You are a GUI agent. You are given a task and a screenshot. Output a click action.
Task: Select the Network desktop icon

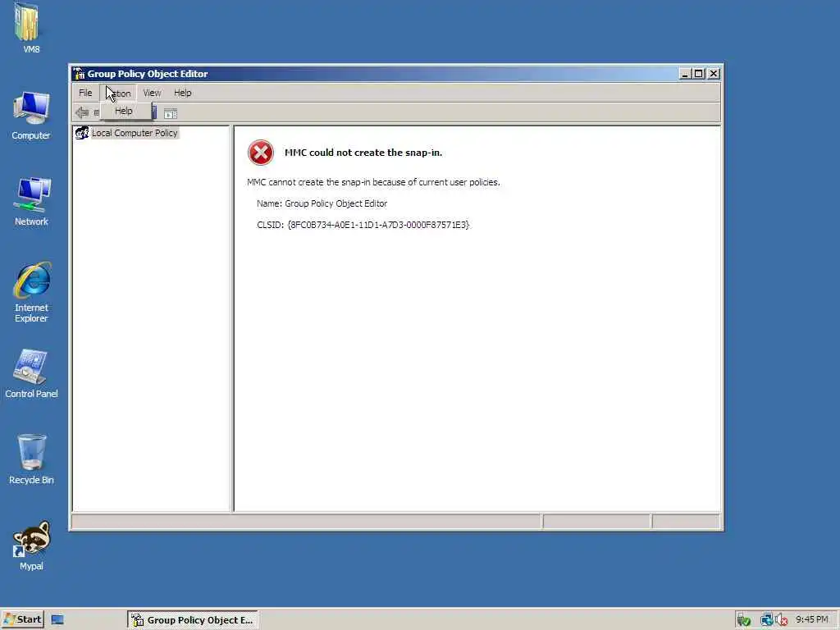coord(31,202)
